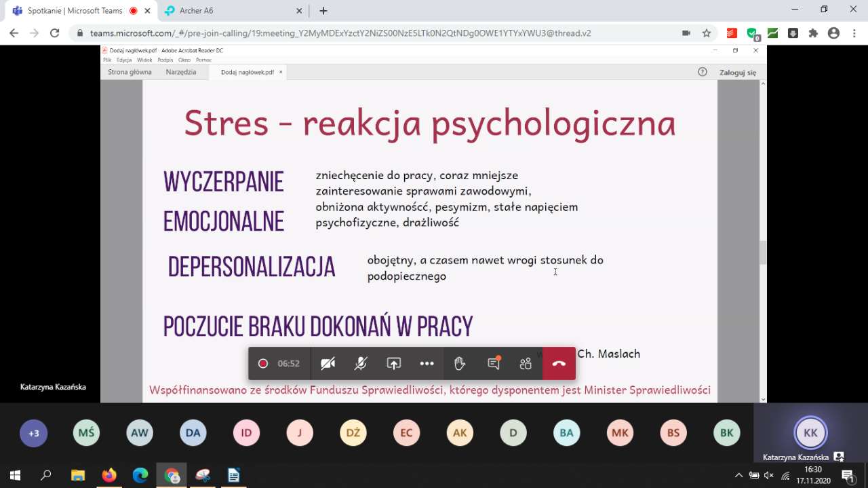
Task: Open the meeting chat panel
Action: point(494,364)
